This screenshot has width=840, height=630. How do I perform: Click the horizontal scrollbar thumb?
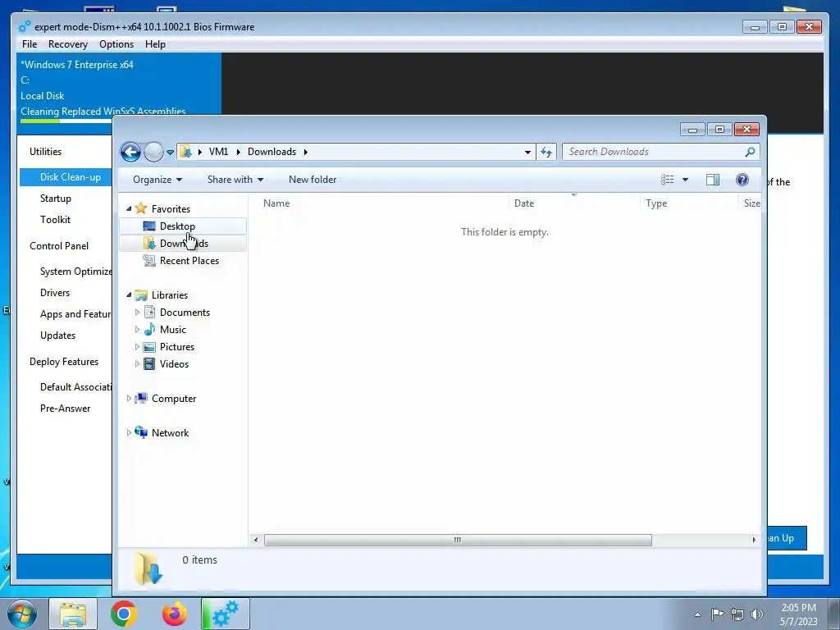pos(458,540)
